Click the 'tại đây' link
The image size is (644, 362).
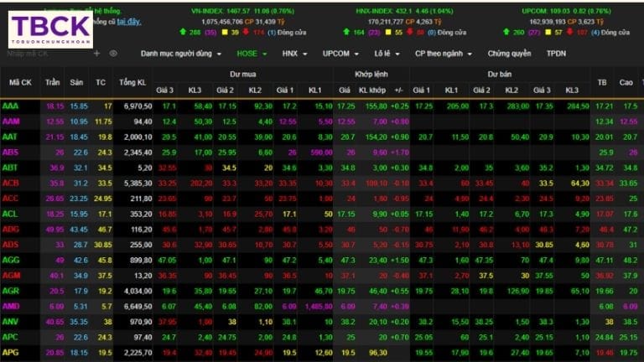(128, 20)
